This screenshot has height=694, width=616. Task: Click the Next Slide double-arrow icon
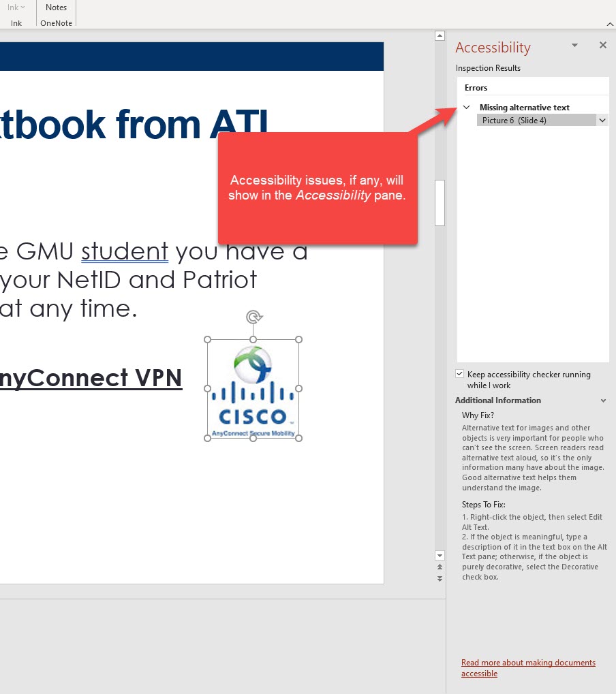440,578
